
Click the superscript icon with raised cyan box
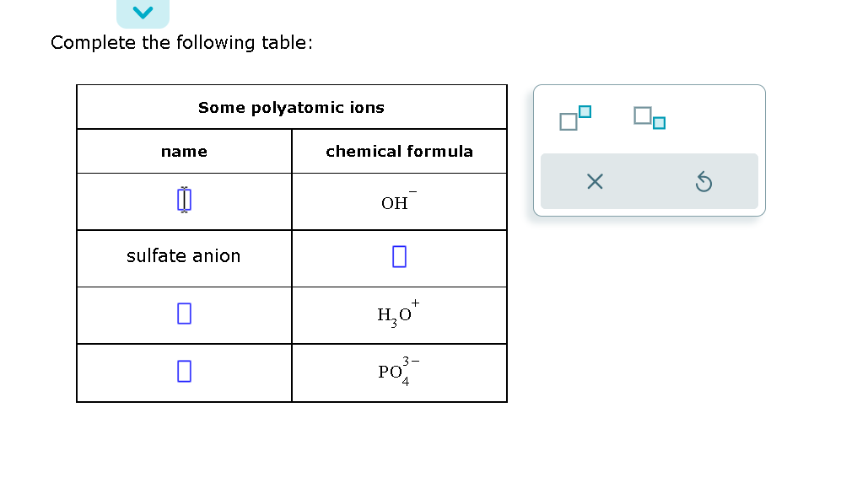pos(576,117)
